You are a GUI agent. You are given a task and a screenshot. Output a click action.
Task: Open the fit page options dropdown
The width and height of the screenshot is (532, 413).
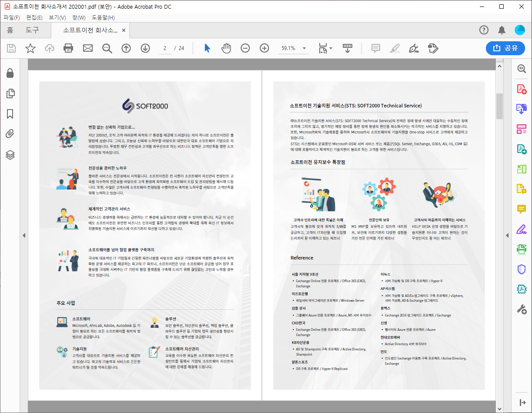click(331, 48)
